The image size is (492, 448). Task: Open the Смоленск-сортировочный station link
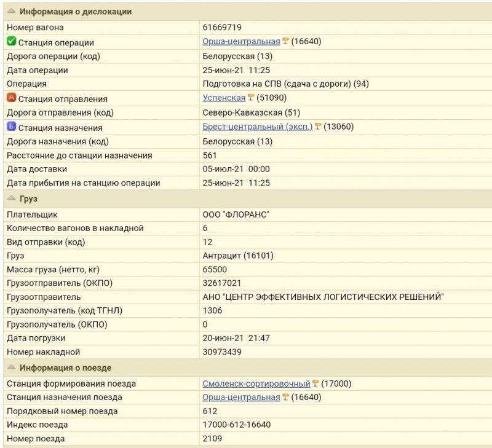coord(256,383)
